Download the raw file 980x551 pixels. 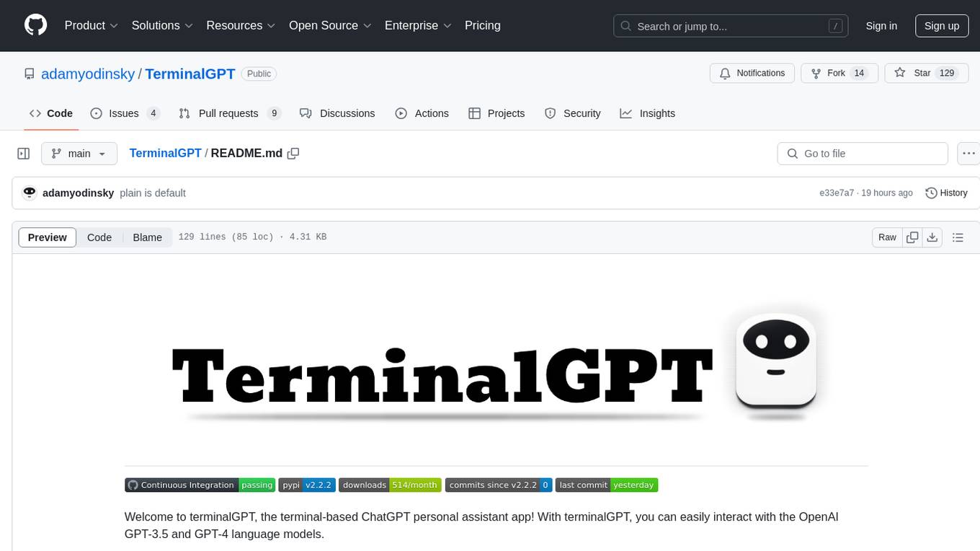pyautogui.click(x=932, y=237)
